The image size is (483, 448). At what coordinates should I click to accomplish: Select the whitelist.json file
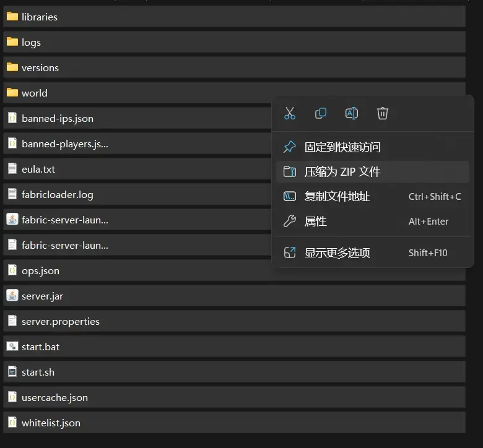pyautogui.click(x=51, y=423)
